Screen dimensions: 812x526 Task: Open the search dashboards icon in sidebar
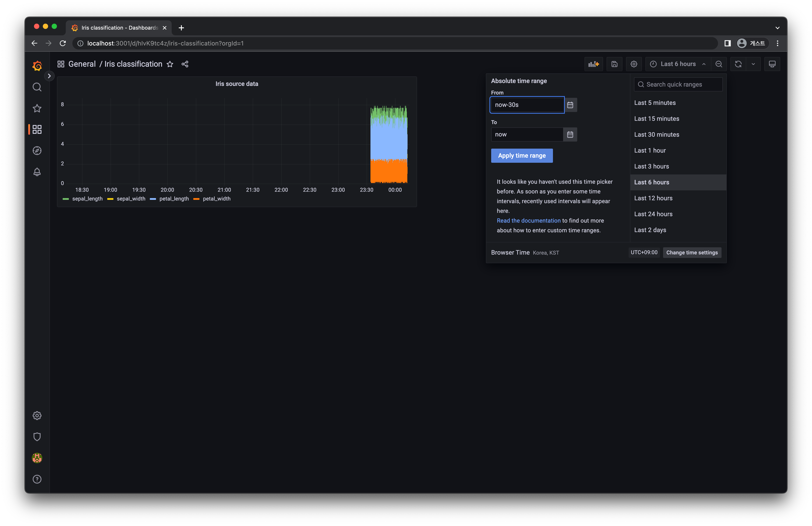(37, 87)
